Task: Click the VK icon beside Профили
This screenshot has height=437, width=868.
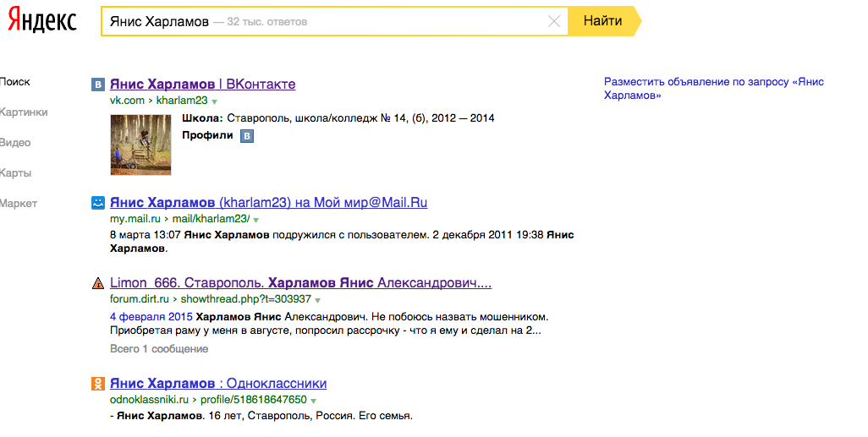Action: point(247,136)
